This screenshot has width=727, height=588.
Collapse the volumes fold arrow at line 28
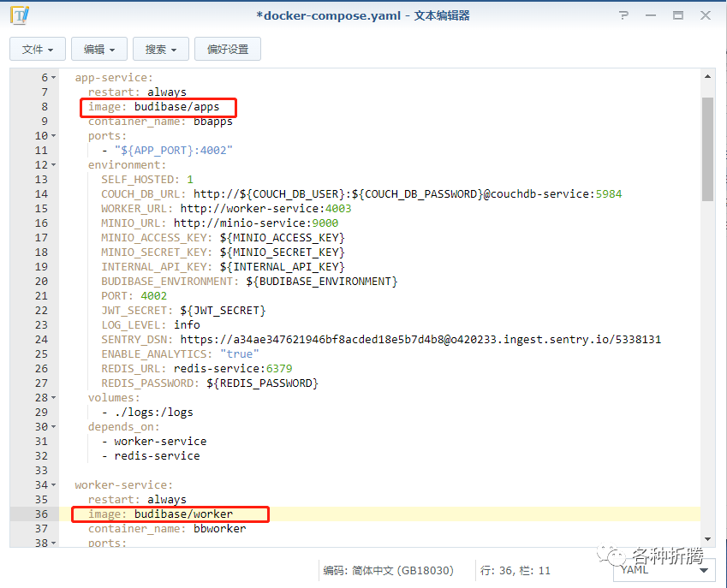[54, 397]
